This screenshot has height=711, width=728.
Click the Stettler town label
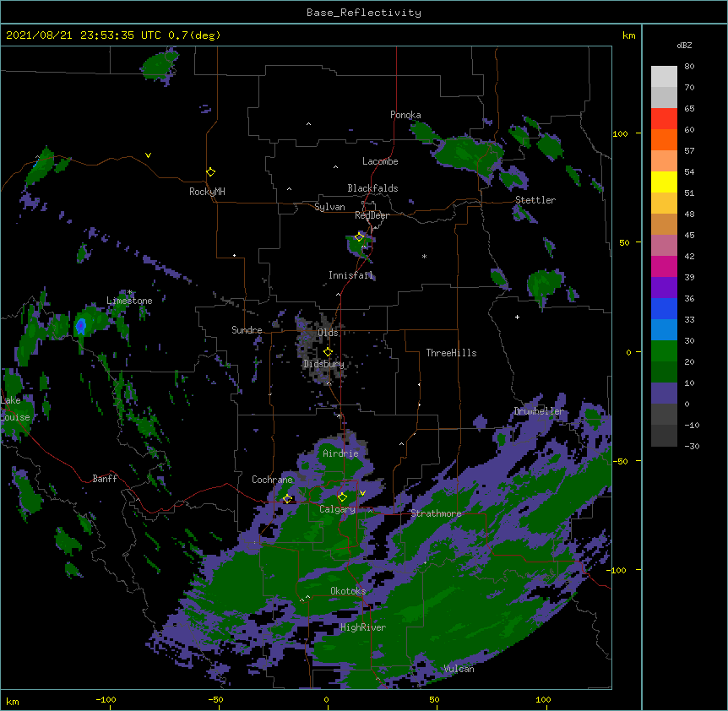(x=535, y=200)
